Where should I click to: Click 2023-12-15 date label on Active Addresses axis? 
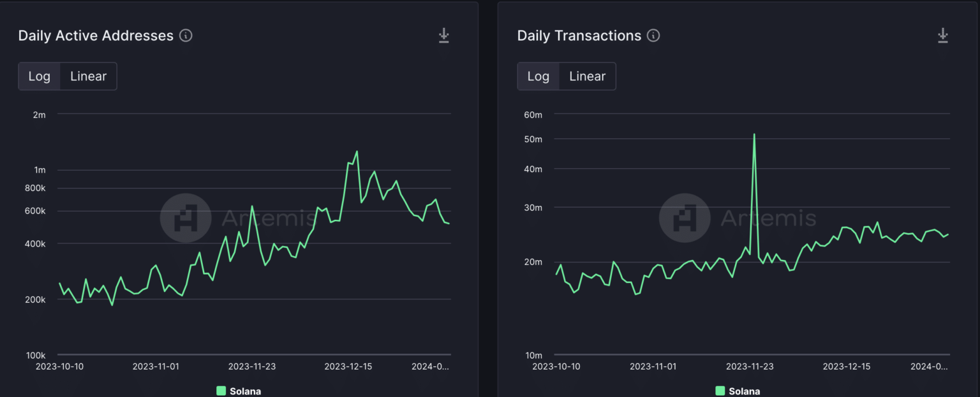coord(348,366)
